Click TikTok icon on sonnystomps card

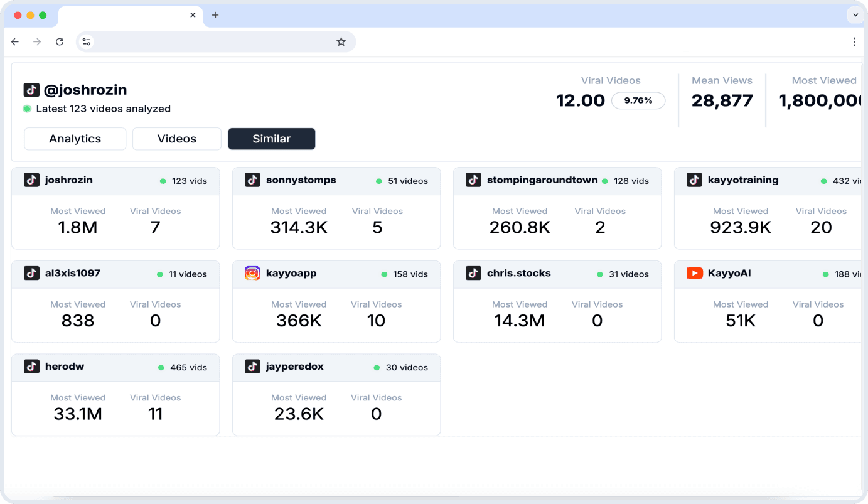(252, 180)
